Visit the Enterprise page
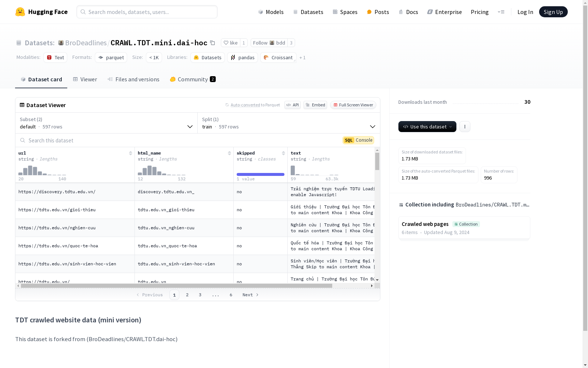588x368 pixels. tap(444, 12)
